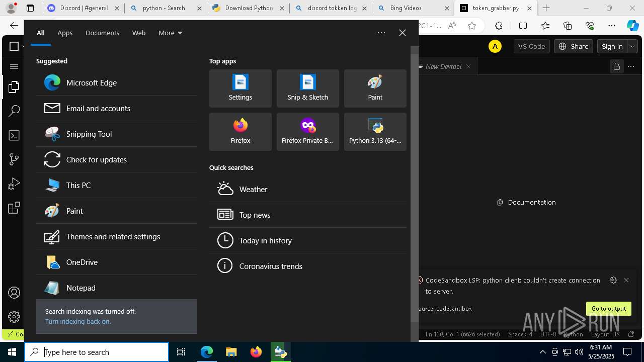
Task: Open Coronavirus trends quick search
Action: coord(308,266)
